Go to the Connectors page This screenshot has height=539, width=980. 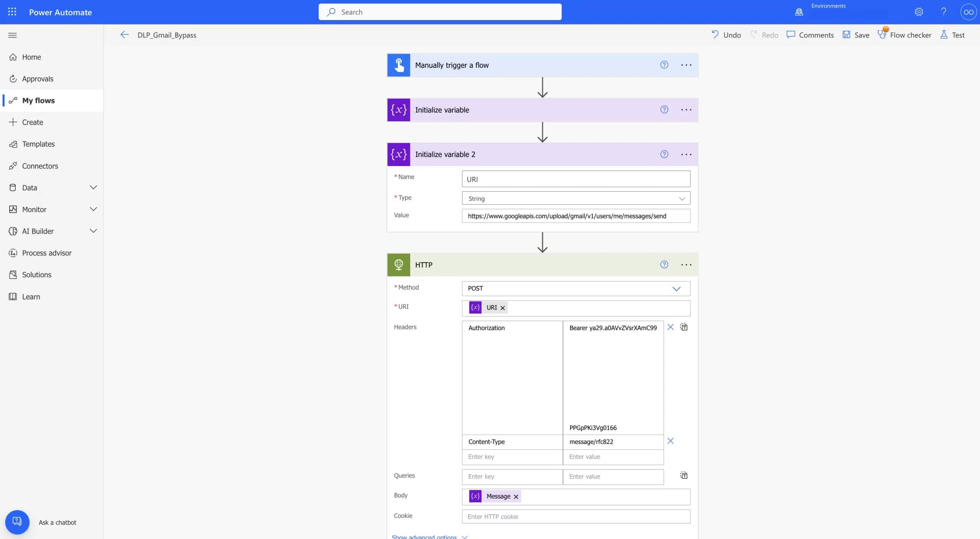point(40,166)
